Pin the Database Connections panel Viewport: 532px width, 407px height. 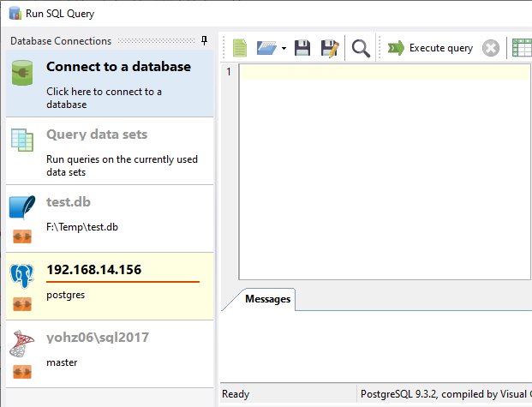pyautogui.click(x=204, y=41)
